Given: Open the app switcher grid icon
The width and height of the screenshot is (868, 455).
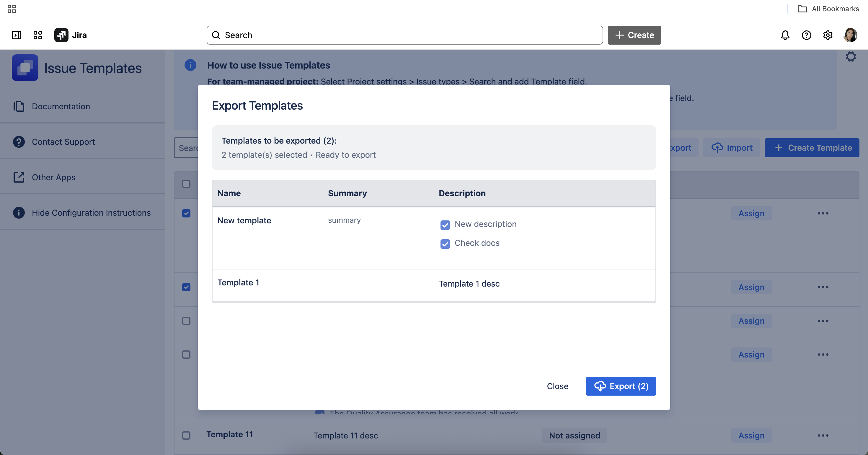Looking at the screenshot, I should (x=38, y=35).
